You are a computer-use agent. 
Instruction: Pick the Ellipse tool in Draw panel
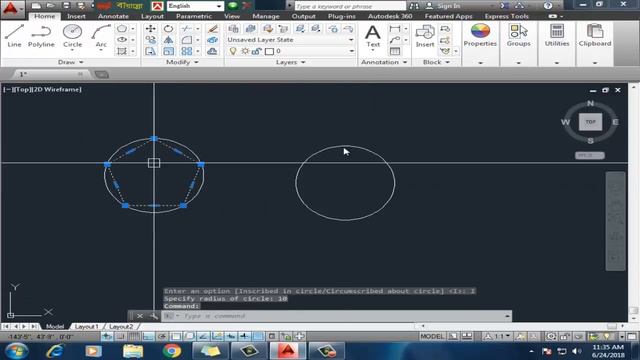[x=122, y=40]
